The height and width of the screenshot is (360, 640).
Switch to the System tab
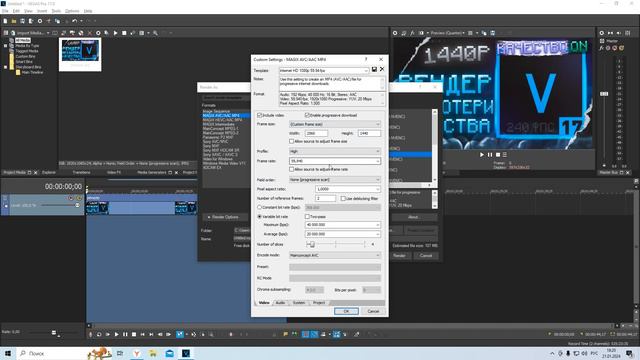[299, 303]
